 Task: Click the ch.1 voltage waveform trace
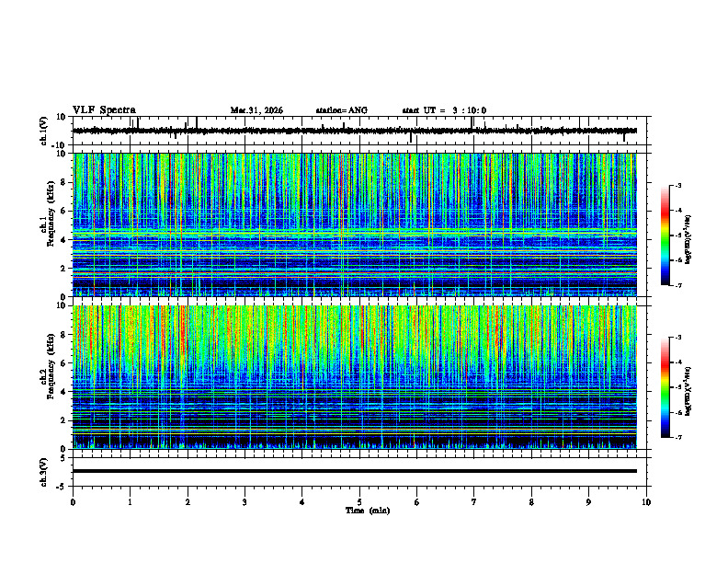(x=354, y=131)
